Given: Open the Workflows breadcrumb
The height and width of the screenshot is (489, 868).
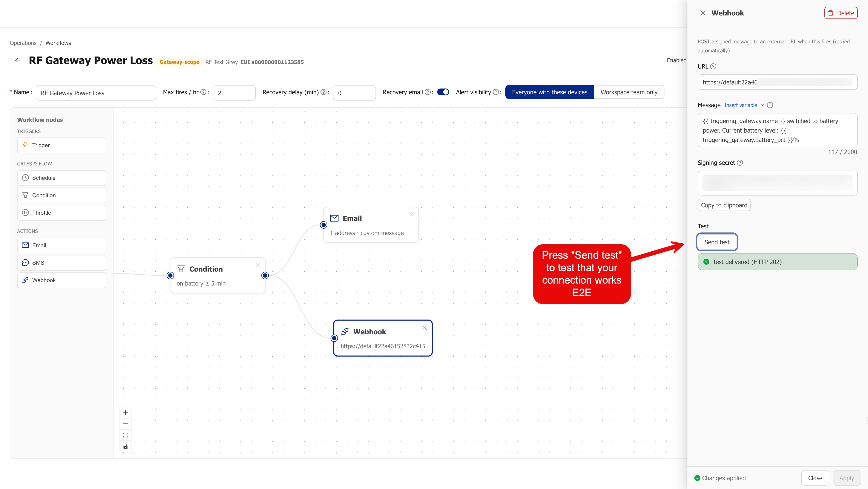Looking at the screenshot, I should 58,43.
